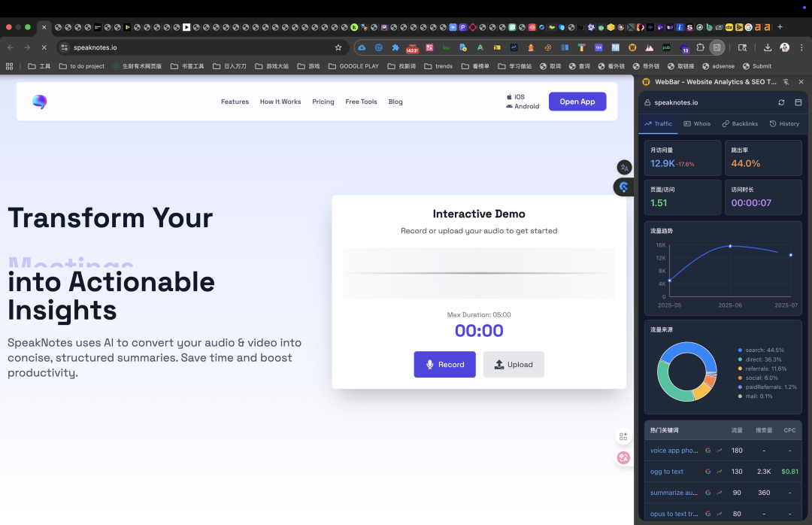Viewport: 812px width, 525px height.
Task: Click the iOS app link
Action: 515,97
